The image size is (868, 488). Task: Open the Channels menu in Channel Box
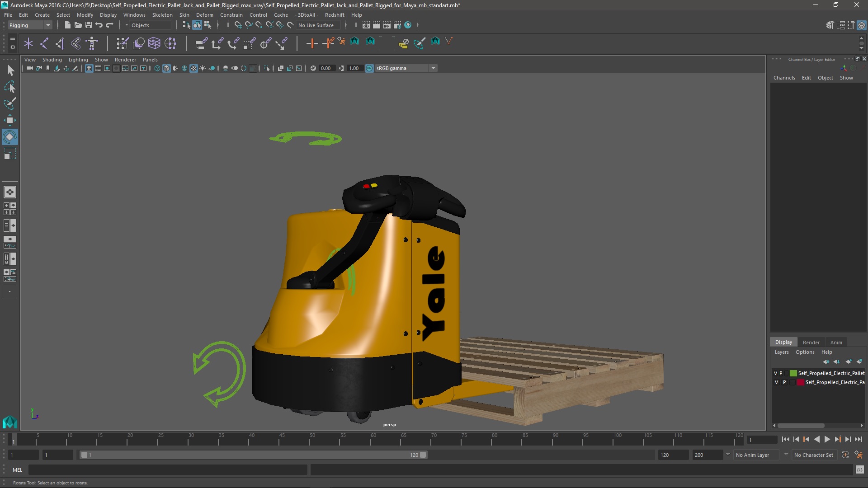click(x=784, y=78)
